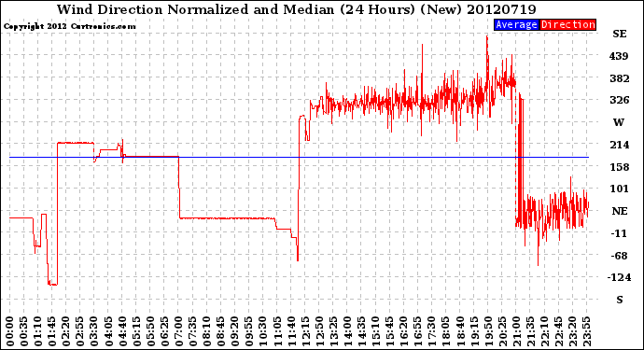Click the 19:50 time label
This screenshot has width=644, height=350.
click(x=487, y=331)
